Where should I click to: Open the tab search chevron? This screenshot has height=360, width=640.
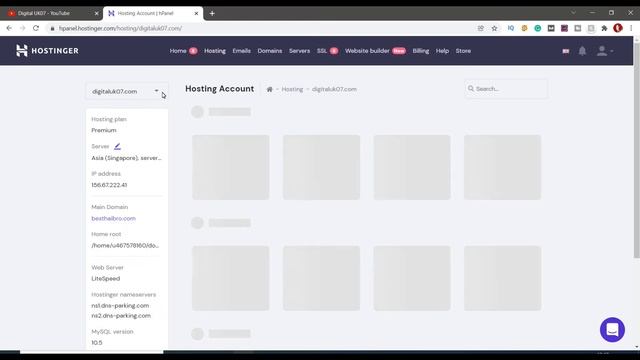[x=573, y=13]
